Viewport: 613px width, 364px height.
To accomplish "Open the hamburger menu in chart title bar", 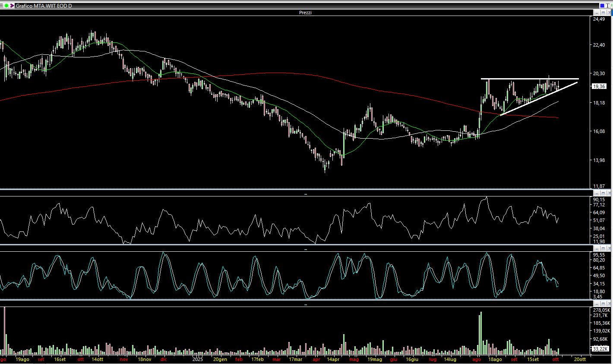I will click(2, 6).
